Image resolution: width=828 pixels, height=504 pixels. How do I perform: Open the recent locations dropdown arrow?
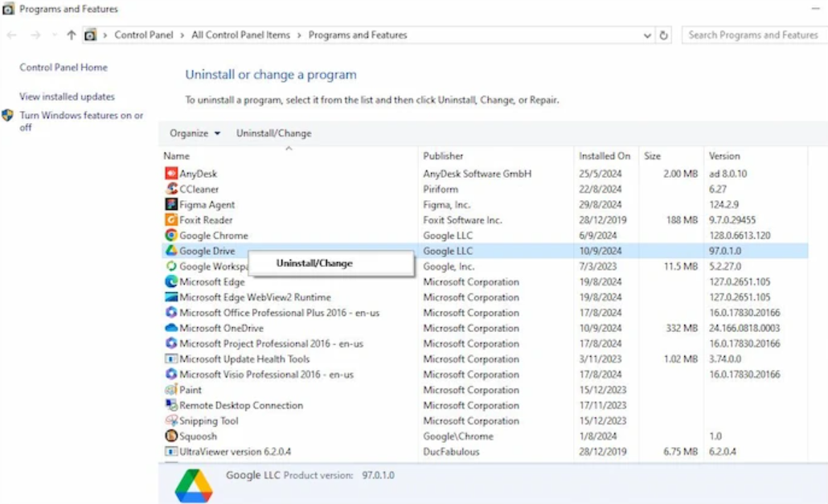(x=55, y=35)
